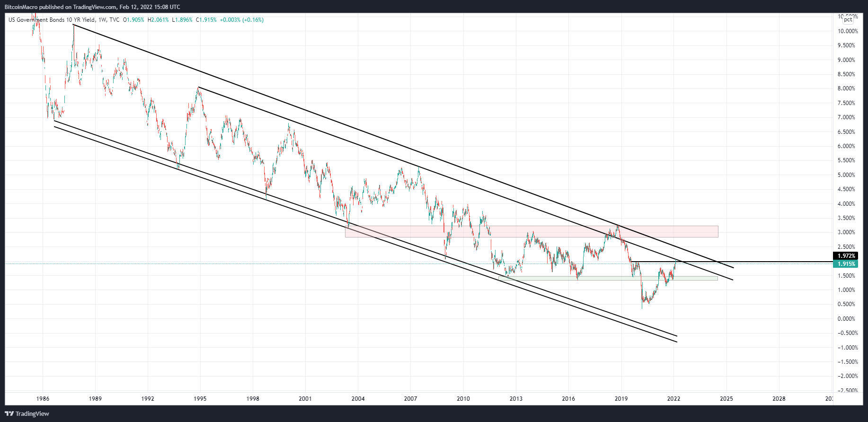The width and height of the screenshot is (868, 422).
Task: Click the 2019 time axis label
Action: coord(621,399)
